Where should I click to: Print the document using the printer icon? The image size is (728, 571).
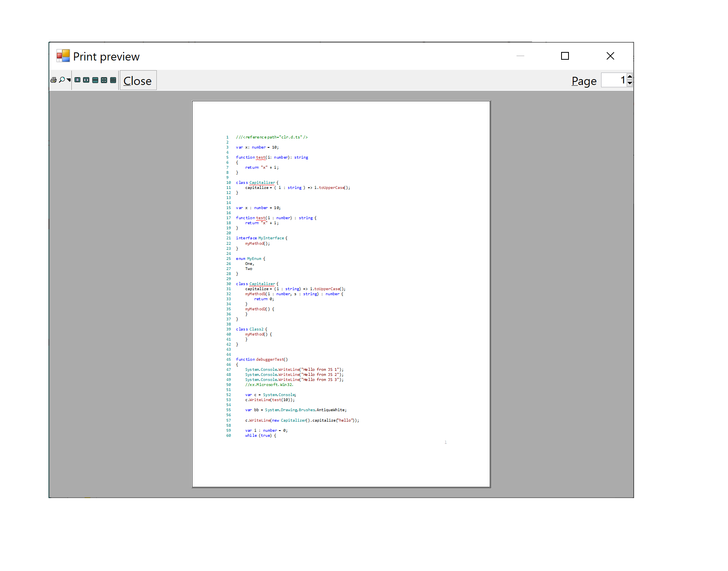click(54, 80)
